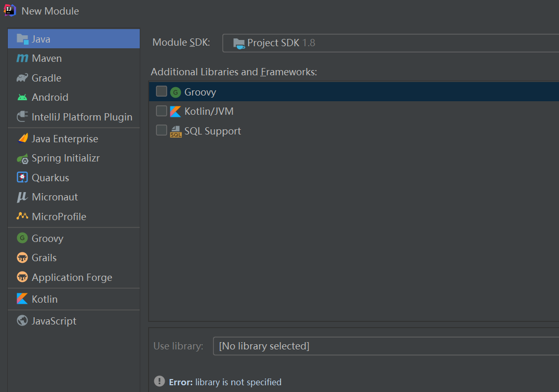This screenshot has width=559, height=392.
Task: Click the SQL Support framework icon
Action: (x=176, y=131)
